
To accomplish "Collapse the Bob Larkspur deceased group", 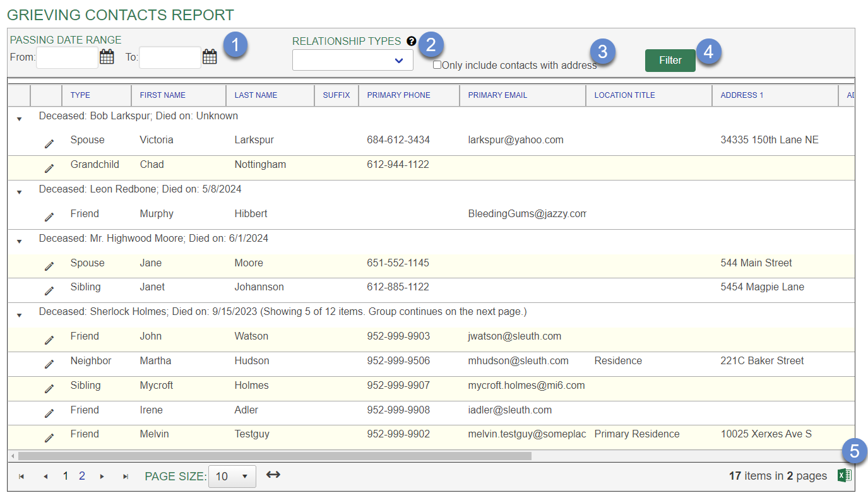I will (19, 119).
